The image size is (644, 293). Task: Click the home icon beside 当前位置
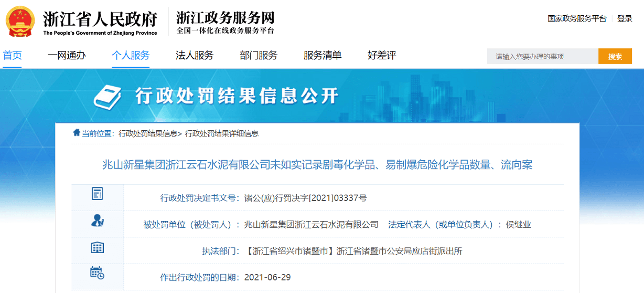[x=77, y=133]
